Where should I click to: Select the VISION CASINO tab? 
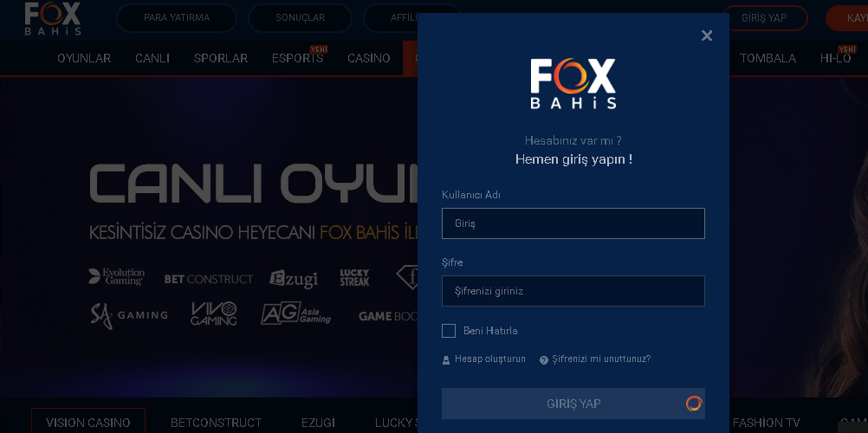pos(88,421)
